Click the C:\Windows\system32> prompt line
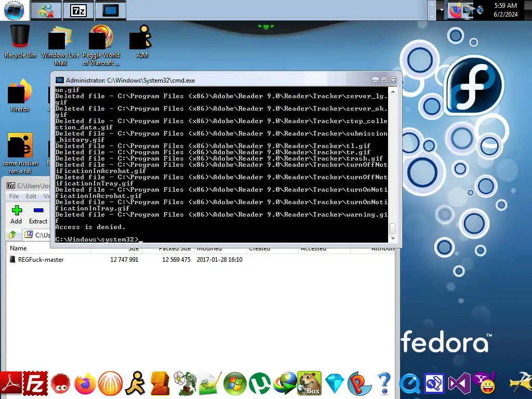This screenshot has width=532, height=399. pos(98,239)
